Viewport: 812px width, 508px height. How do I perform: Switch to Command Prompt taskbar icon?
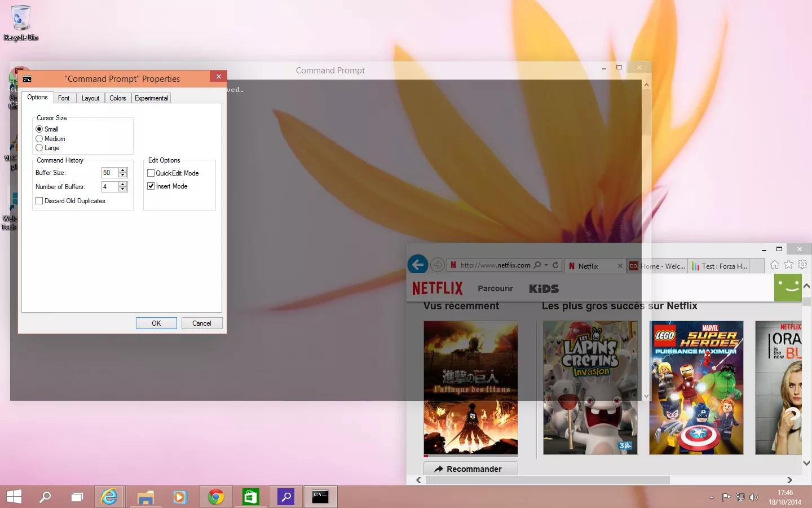[321, 497]
